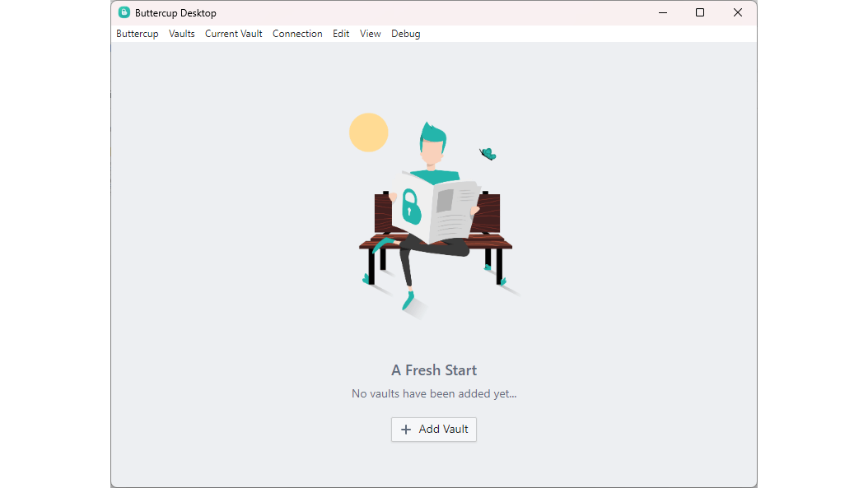
Task: Close the Buttercup Desktop window
Action: tap(737, 12)
